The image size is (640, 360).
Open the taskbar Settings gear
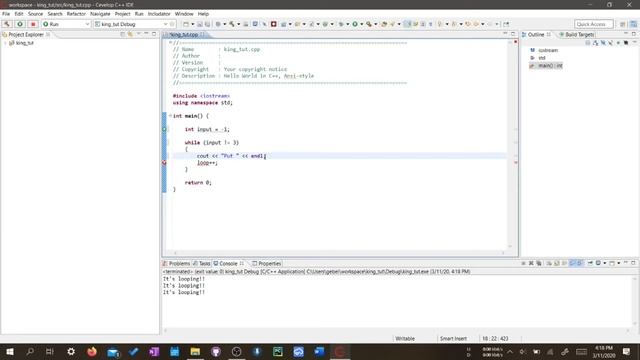pos(71,351)
